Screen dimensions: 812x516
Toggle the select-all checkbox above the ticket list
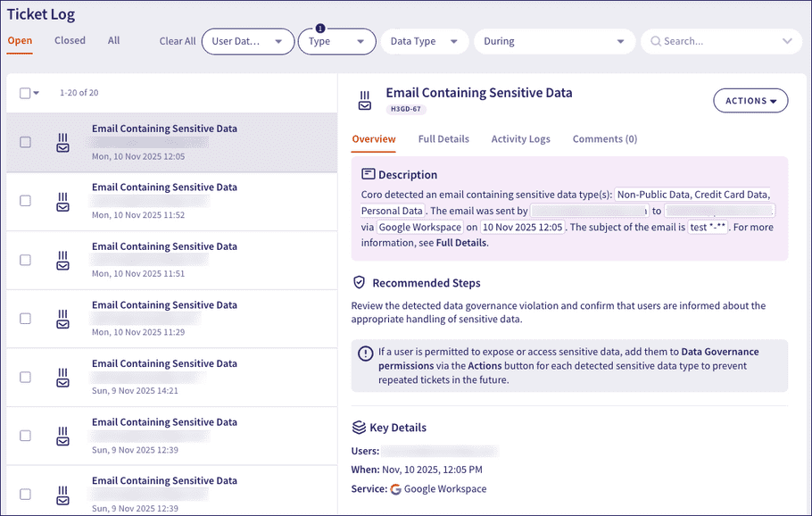click(24, 92)
